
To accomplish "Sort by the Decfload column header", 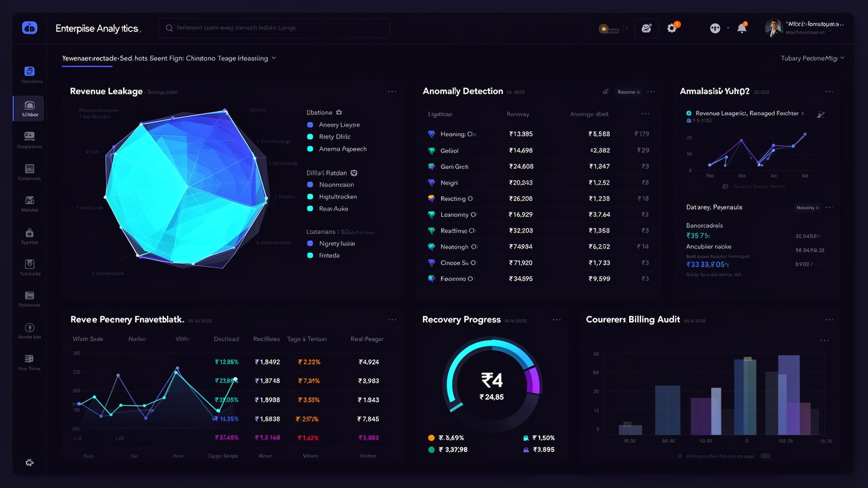I will tap(226, 339).
